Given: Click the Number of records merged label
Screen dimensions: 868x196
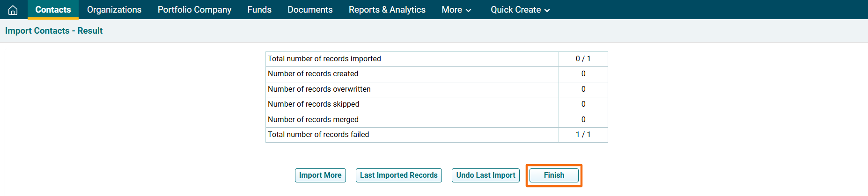Looking at the screenshot, I should point(313,120).
